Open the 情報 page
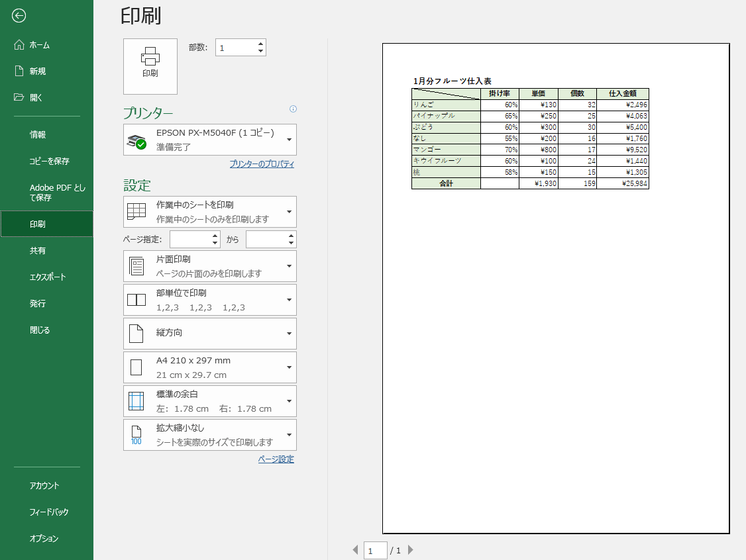This screenshot has height=560, width=746. click(x=46, y=134)
